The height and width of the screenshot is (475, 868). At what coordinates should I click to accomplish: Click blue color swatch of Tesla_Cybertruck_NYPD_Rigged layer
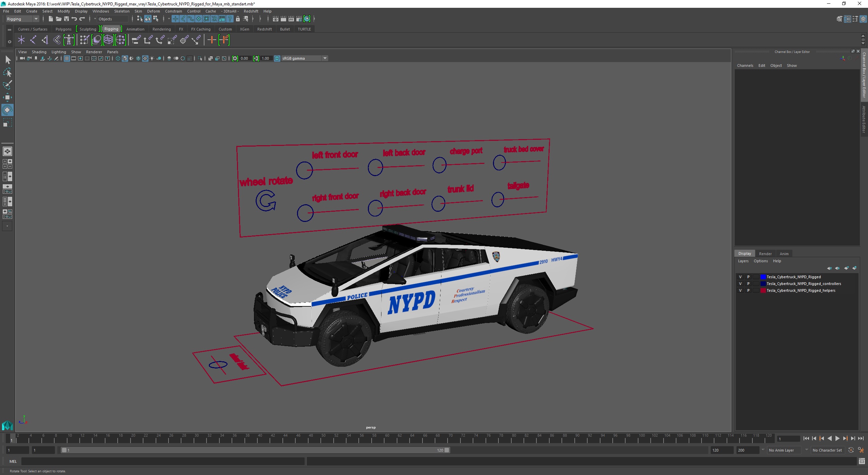tap(763, 277)
